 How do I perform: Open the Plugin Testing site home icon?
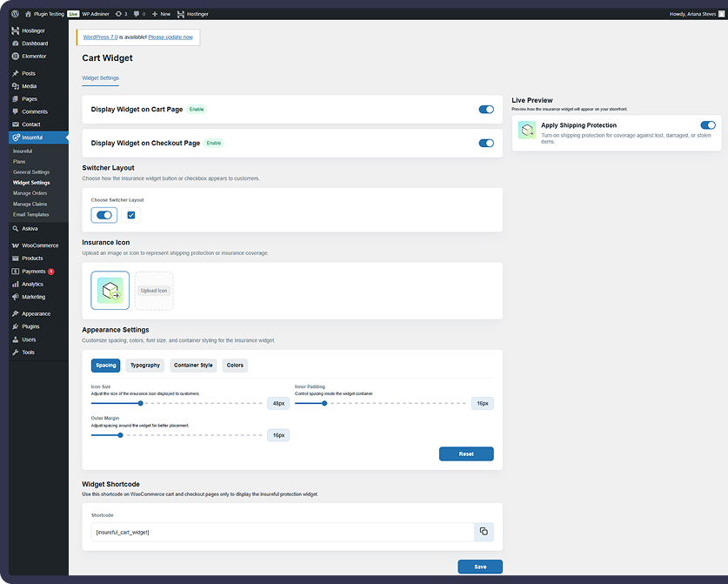pyautogui.click(x=28, y=14)
